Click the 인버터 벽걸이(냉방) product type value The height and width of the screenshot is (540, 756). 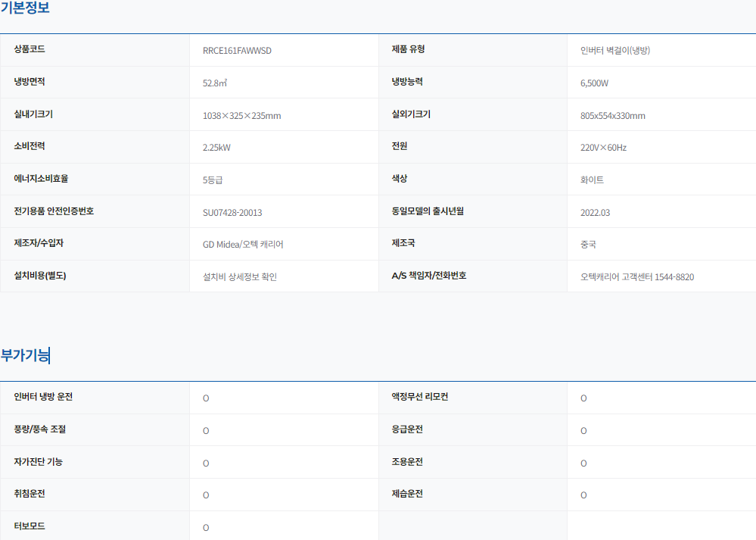click(615, 51)
